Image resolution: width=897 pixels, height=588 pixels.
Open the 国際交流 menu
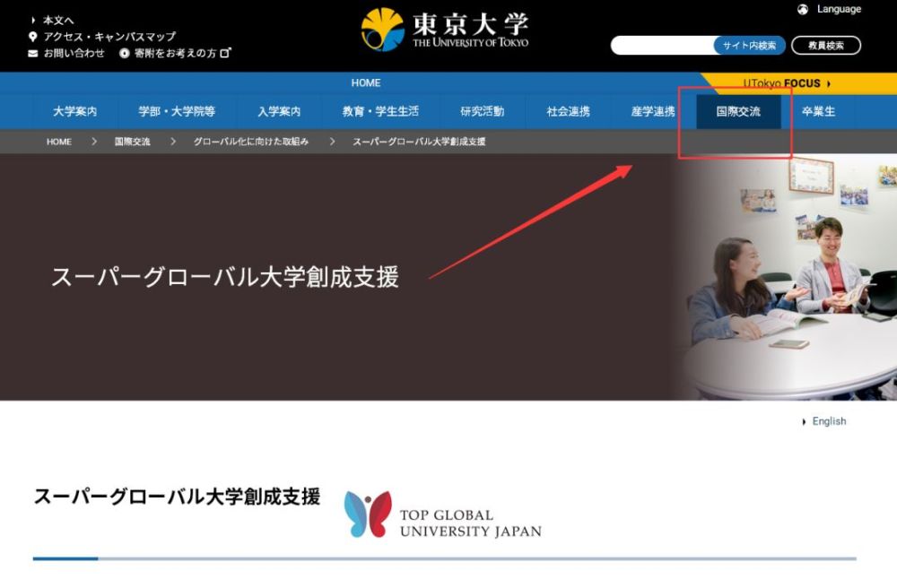coord(738,111)
